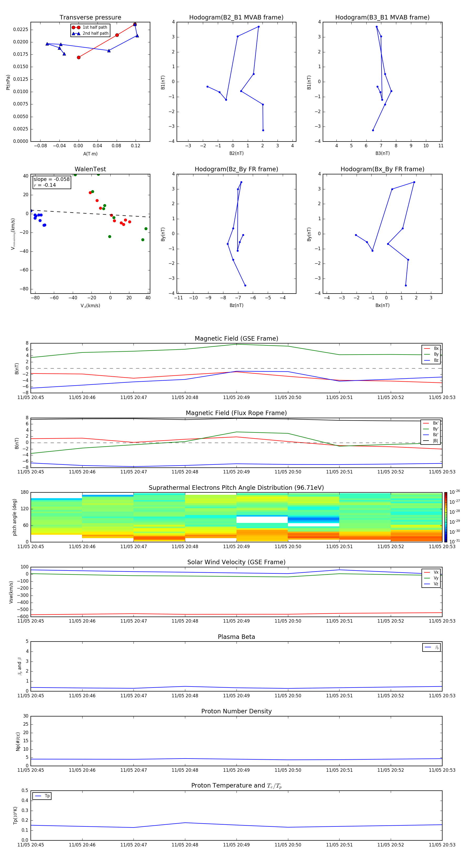
Task: Click the 'B3(nT)' x-axis label
Action: click(382, 153)
